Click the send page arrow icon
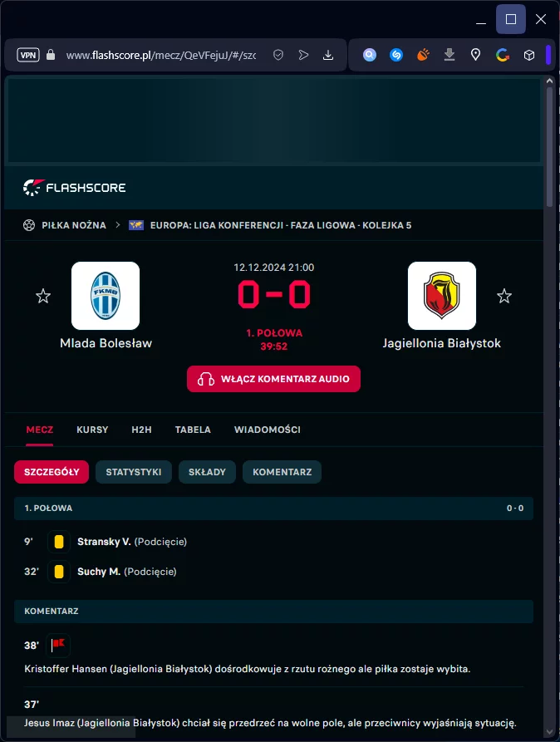This screenshot has width=560, height=742. point(303,55)
